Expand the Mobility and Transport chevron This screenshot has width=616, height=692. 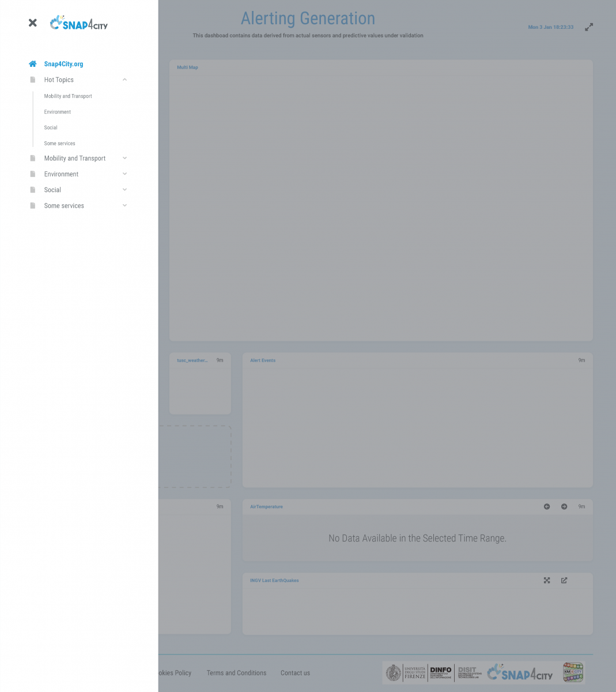[x=124, y=158]
